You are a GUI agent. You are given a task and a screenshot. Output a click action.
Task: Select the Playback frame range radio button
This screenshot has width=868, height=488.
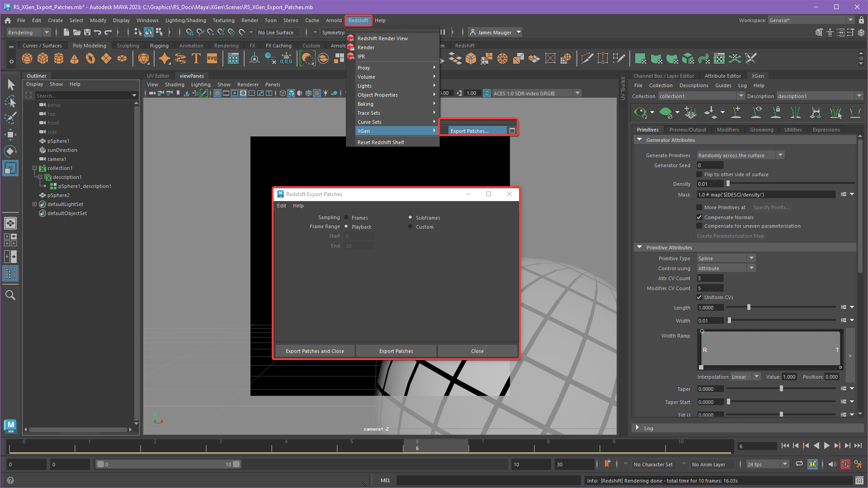346,226
